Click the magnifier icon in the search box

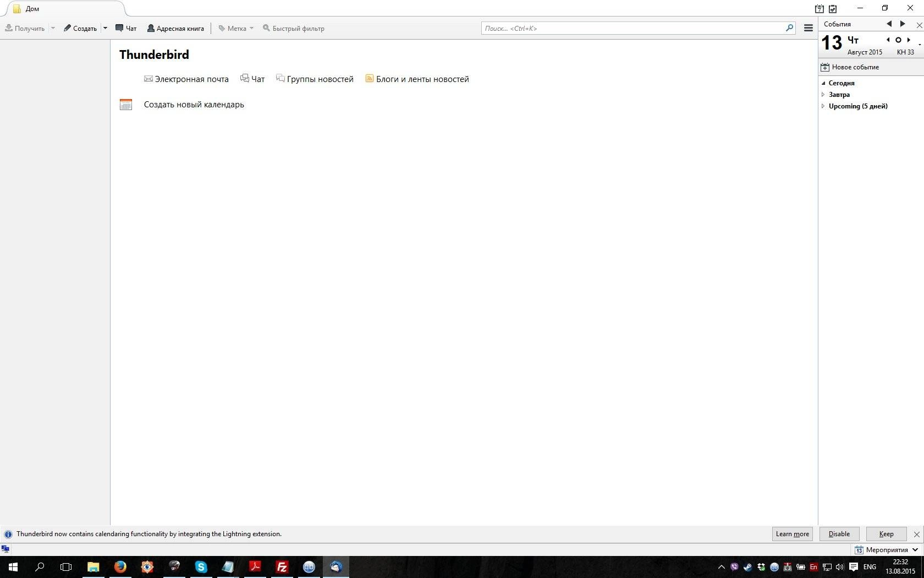coord(789,28)
